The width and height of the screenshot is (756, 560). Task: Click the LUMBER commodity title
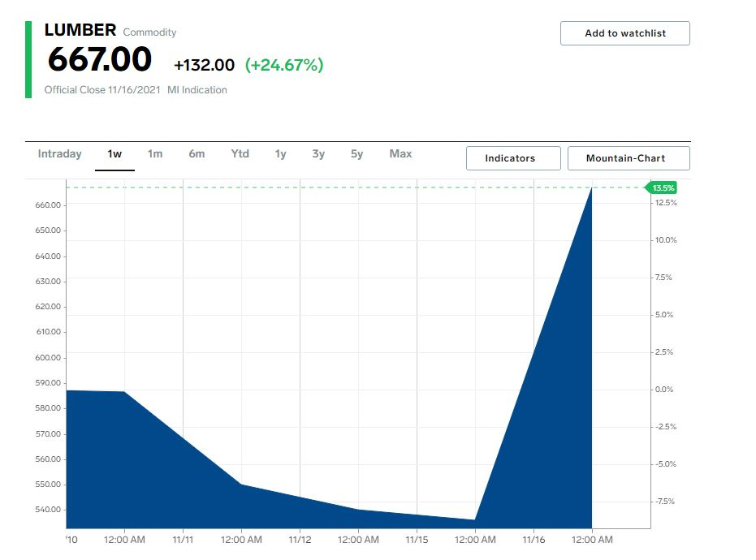80,30
